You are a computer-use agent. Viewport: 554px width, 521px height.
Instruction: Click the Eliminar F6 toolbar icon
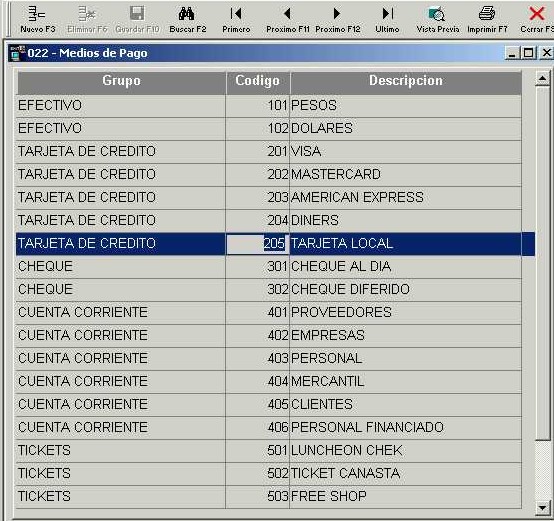coord(87,14)
